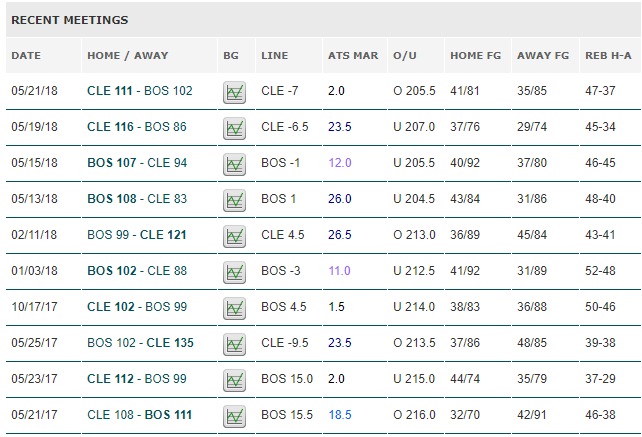Open the BOS 107 - CLE 94 matchup link
Viewport: 642px width, 437px height.
point(137,163)
